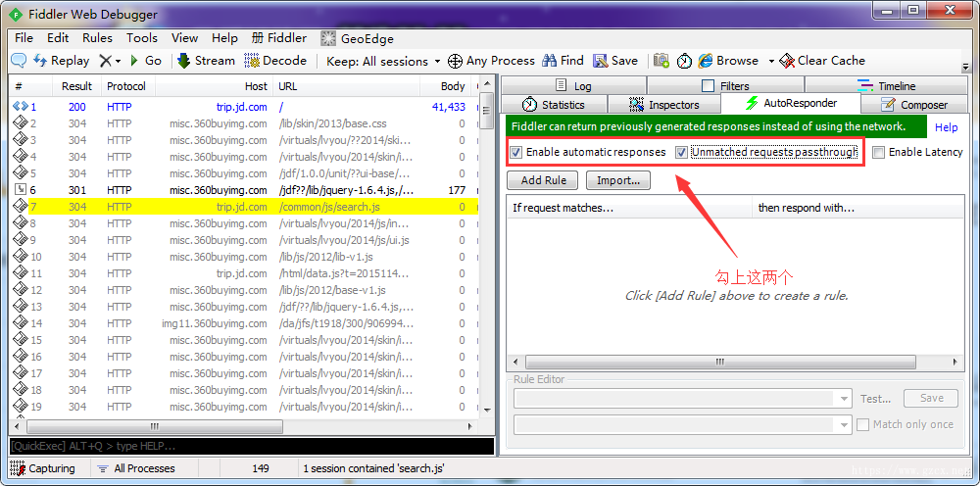Click the Add Rule button

pos(544,180)
